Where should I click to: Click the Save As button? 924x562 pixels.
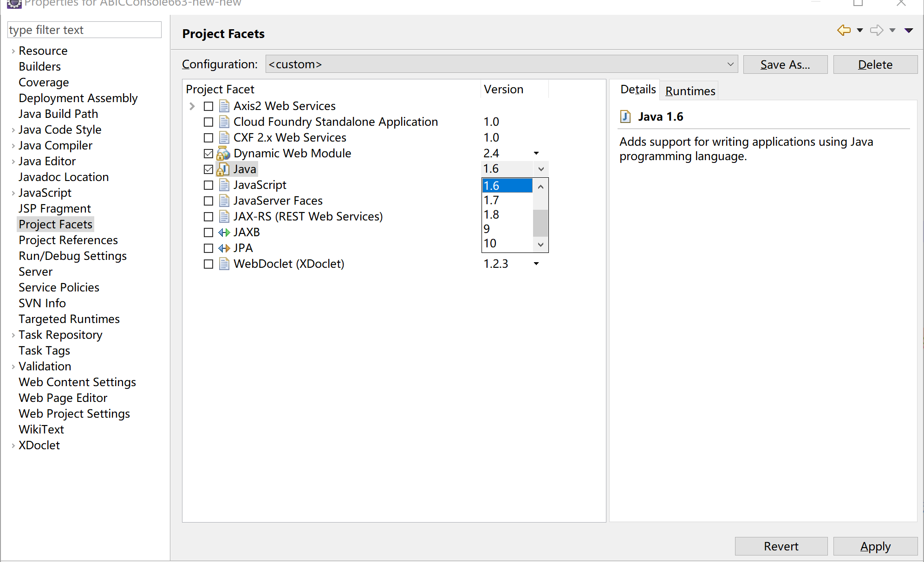point(785,65)
